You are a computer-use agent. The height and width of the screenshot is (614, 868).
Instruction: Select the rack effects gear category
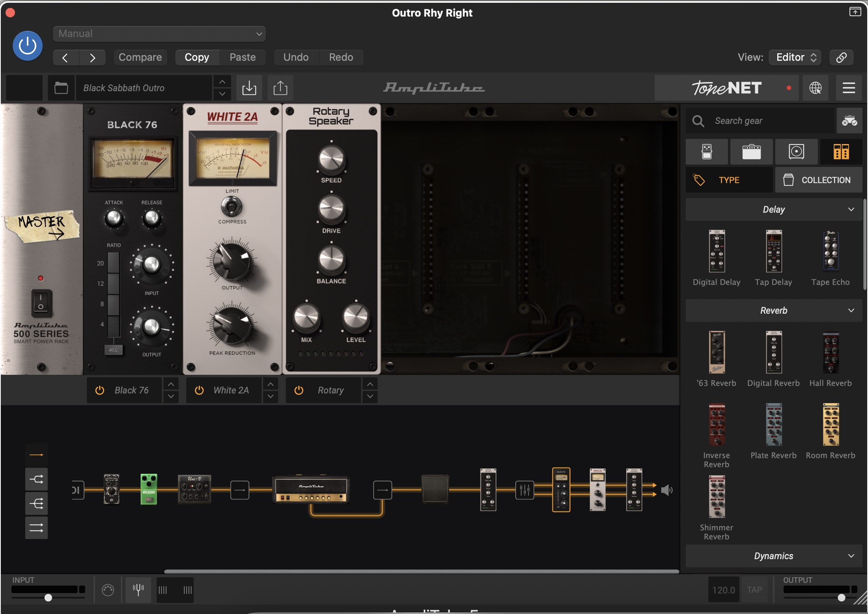[x=841, y=152]
